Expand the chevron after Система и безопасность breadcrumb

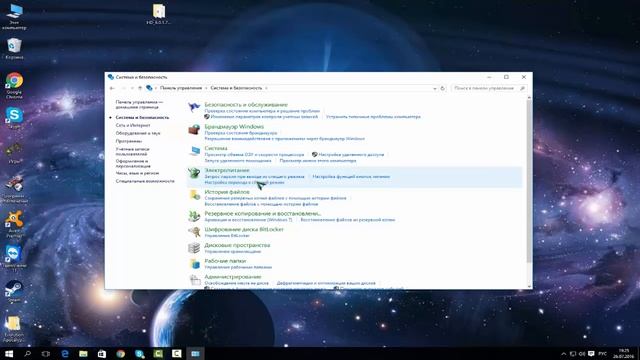[266, 88]
